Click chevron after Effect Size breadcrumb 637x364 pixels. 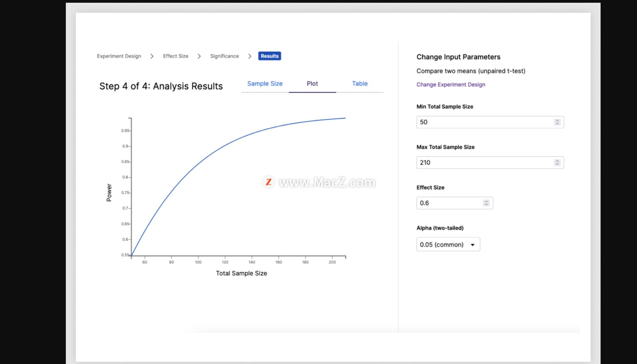coord(199,56)
